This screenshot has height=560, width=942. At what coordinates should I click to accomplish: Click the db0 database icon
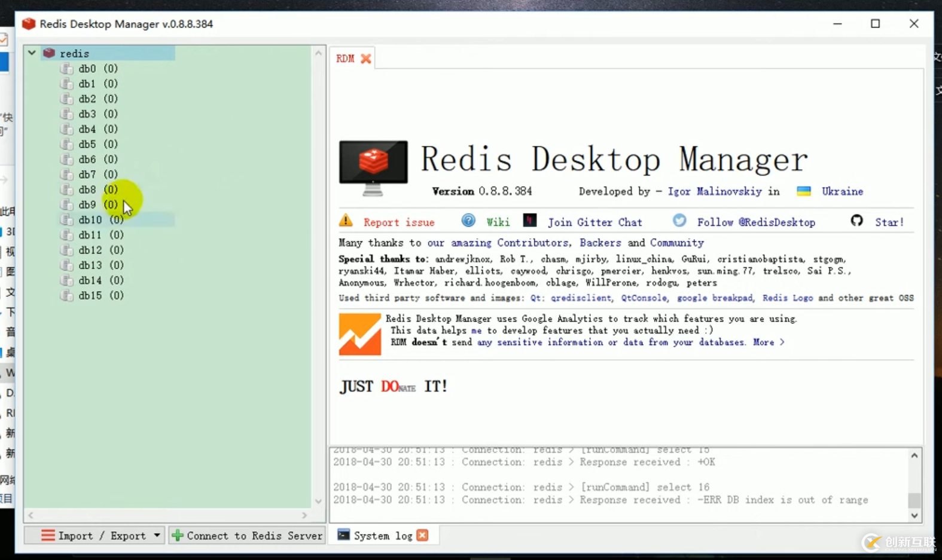(66, 69)
